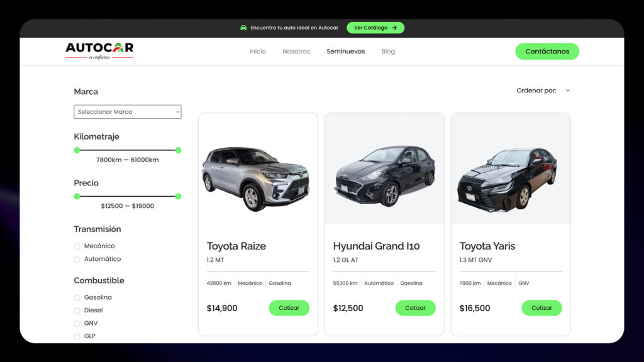
Task: Open the Ver Catálogo button
Action: (375, 28)
